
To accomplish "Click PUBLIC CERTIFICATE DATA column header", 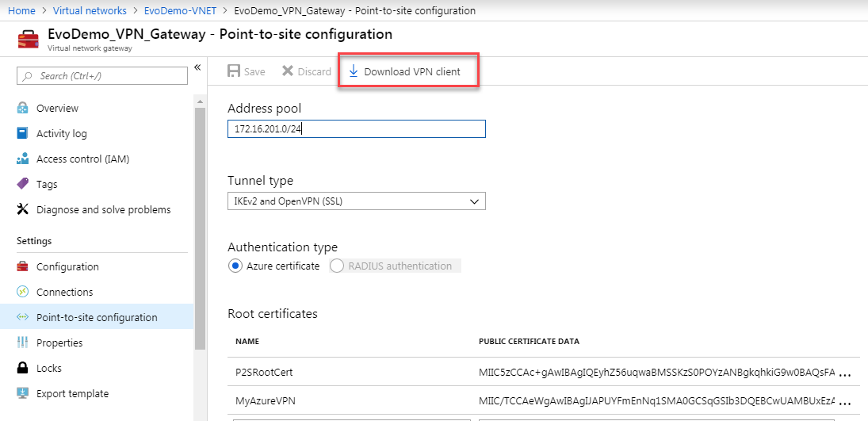I will pos(529,342).
